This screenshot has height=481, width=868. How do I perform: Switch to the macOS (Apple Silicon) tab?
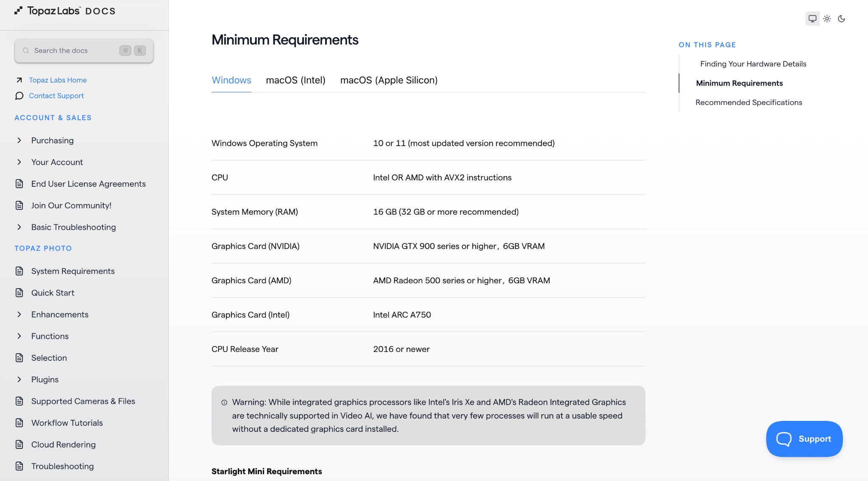click(x=389, y=80)
